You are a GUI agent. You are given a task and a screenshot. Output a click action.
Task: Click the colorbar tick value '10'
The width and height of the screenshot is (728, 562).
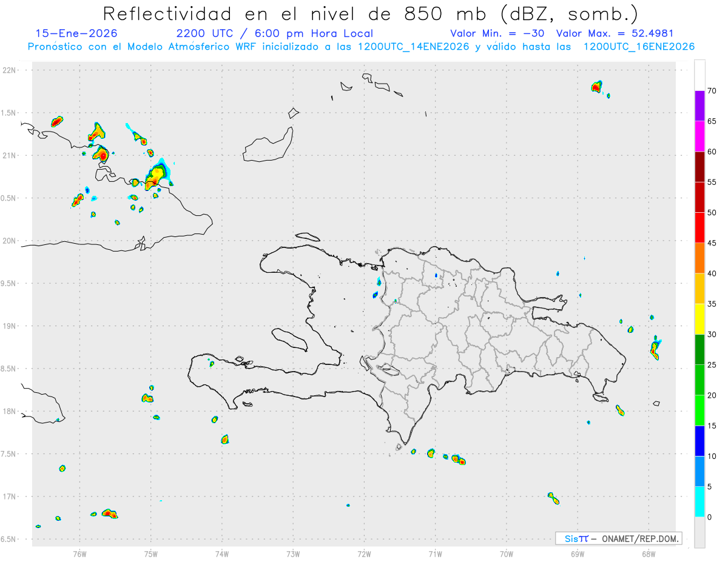click(712, 457)
